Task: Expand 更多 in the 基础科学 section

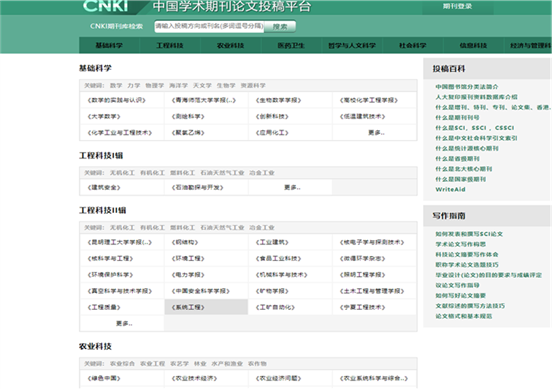Action: click(376, 133)
